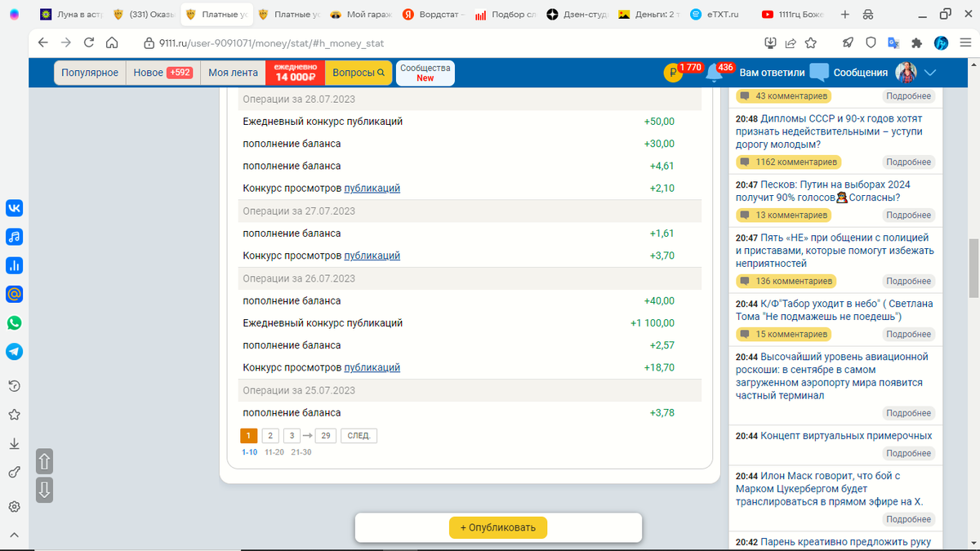The width and height of the screenshot is (980, 551).
Task: Click the bar-chart statistics sidebar icon
Action: (x=14, y=265)
